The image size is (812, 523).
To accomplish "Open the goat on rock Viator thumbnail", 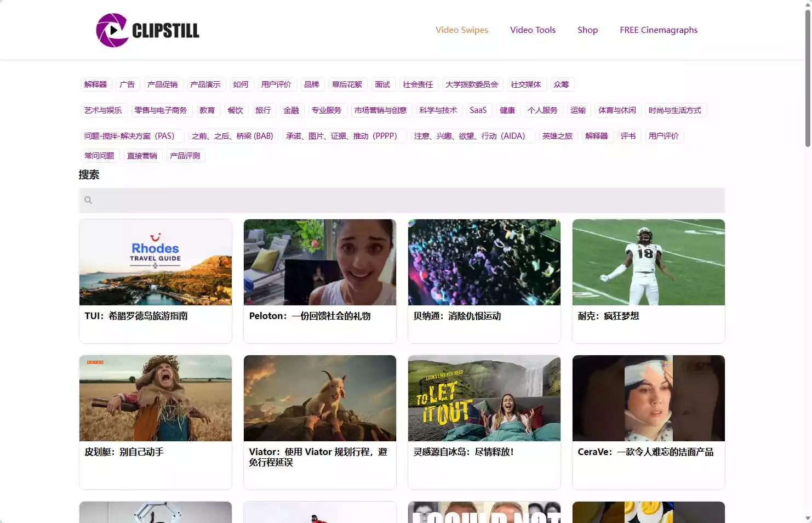I will point(320,398).
